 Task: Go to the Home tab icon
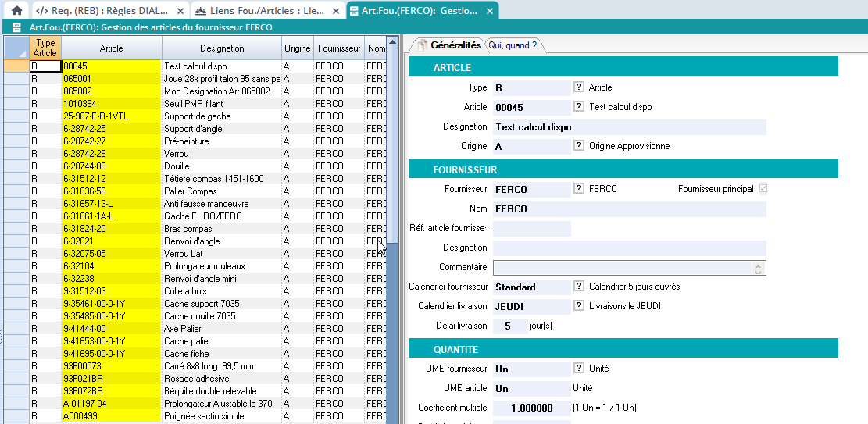click(x=16, y=11)
